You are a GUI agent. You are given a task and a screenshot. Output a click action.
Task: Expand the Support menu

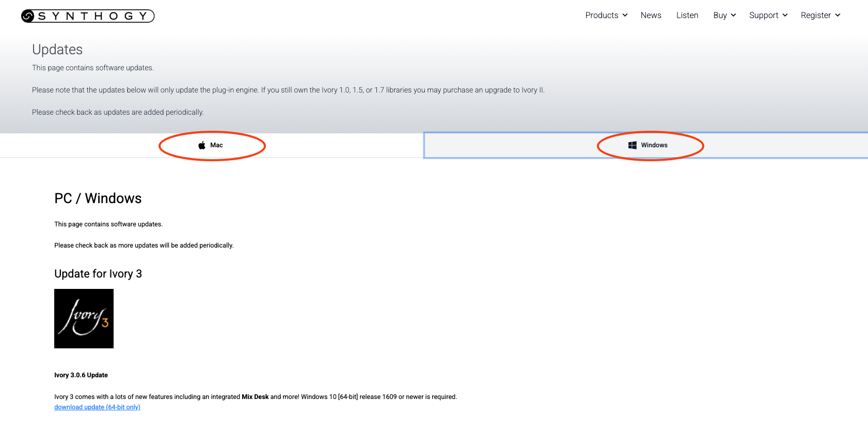[x=768, y=16]
